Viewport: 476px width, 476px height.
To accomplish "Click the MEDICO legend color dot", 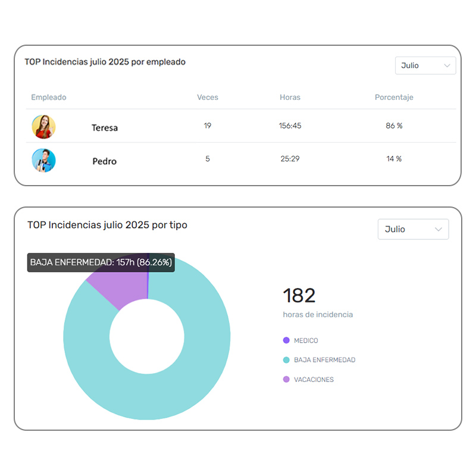I will tap(286, 340).
